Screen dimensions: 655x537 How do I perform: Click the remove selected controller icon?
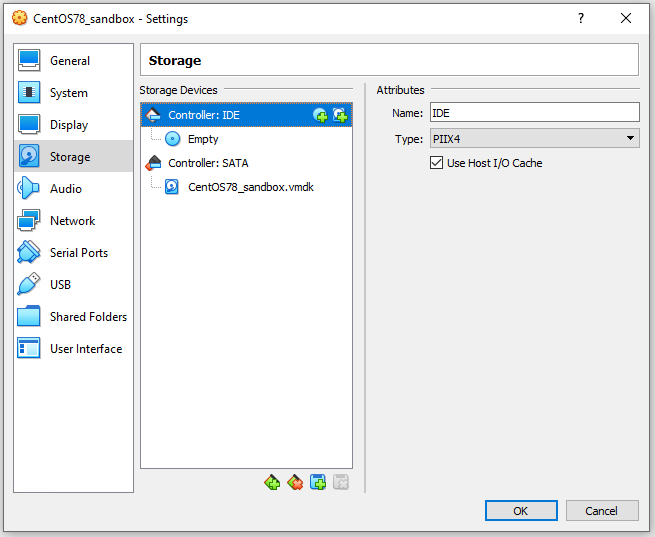(x=295, y=483)
